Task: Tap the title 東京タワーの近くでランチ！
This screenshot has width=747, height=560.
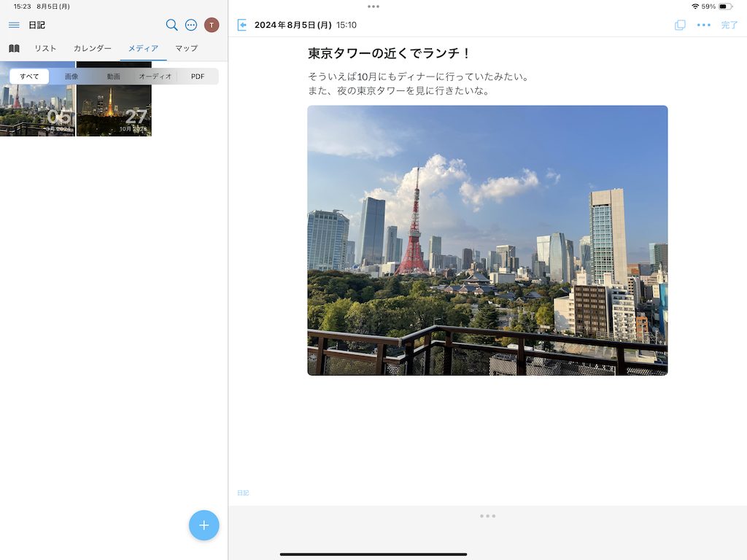Action: (x=389, y=52)
